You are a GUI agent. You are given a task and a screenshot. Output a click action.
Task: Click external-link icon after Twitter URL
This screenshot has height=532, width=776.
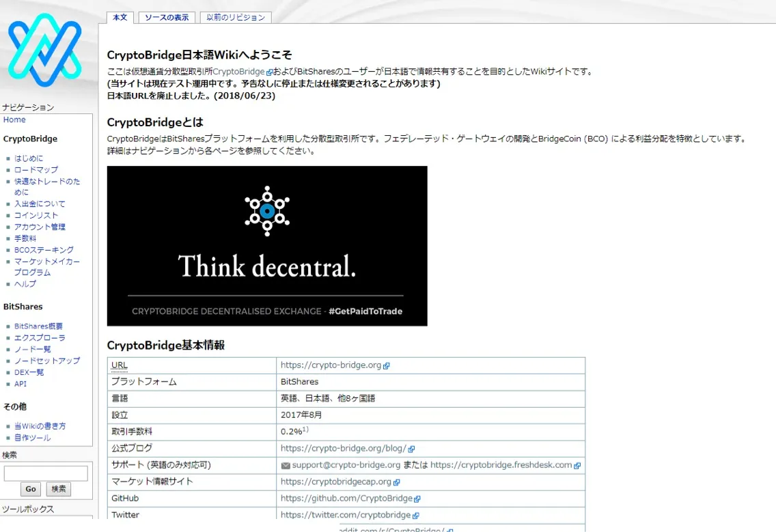point(416,516)
